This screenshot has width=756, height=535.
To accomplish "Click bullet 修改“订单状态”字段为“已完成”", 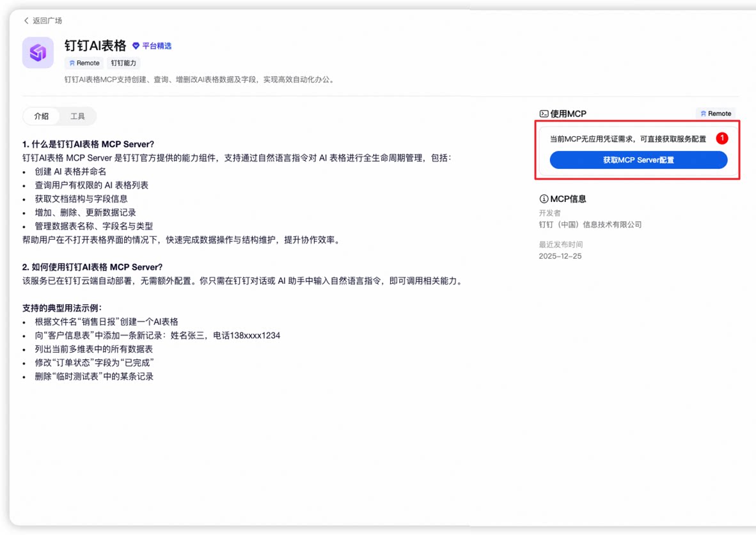I will [x=94, y=362].
